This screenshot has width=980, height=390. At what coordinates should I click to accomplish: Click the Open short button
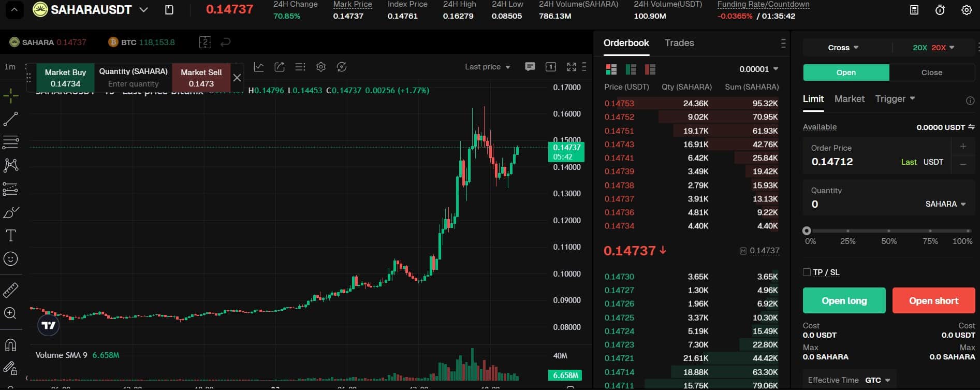point(933,300)
